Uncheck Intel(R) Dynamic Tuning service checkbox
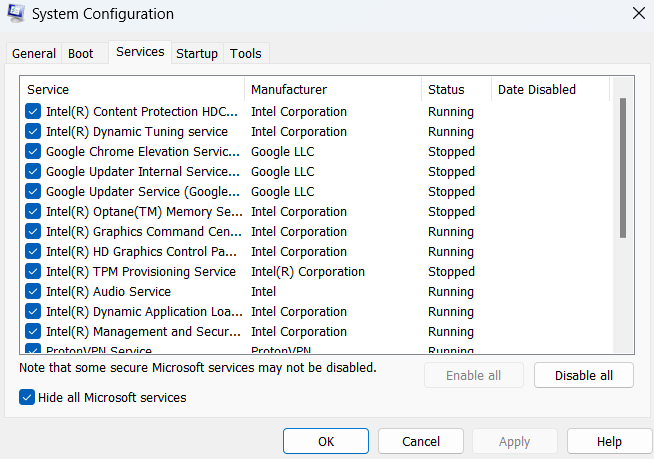 [33, 131]
